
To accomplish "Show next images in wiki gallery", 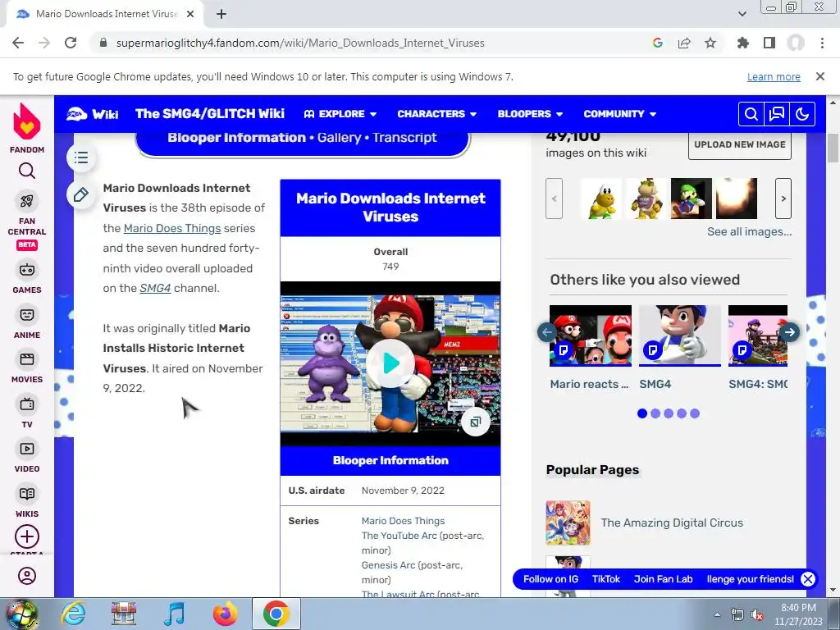I will (x=783, y=199).
